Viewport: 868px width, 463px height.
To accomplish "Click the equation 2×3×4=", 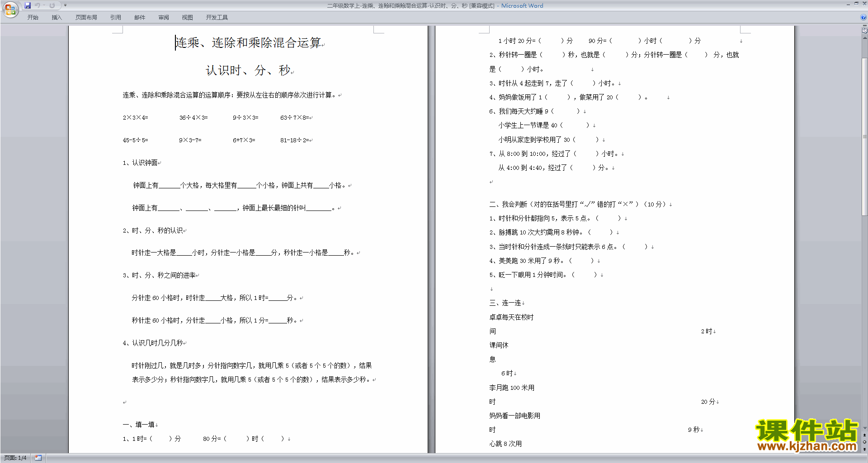I will 135,117.
